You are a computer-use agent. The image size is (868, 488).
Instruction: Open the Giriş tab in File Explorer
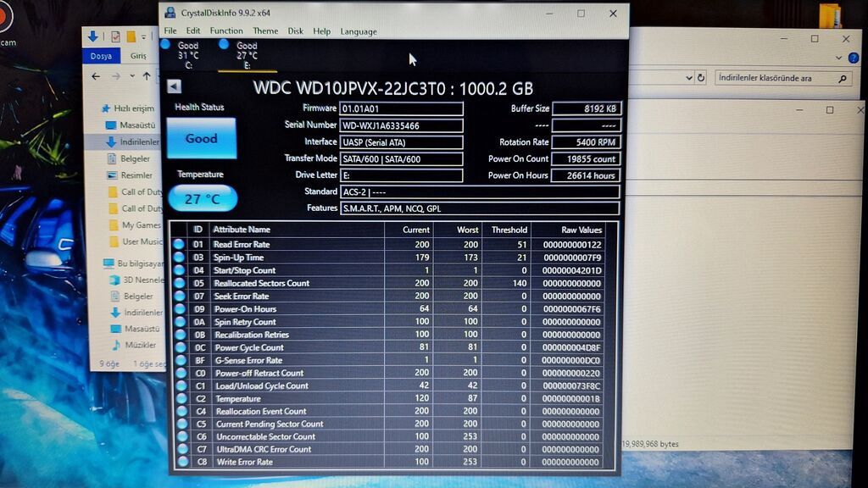138,56
